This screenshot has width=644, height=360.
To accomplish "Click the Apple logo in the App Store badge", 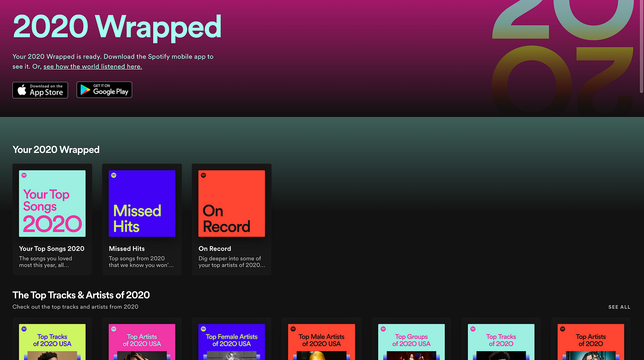I will click(22, 90).
